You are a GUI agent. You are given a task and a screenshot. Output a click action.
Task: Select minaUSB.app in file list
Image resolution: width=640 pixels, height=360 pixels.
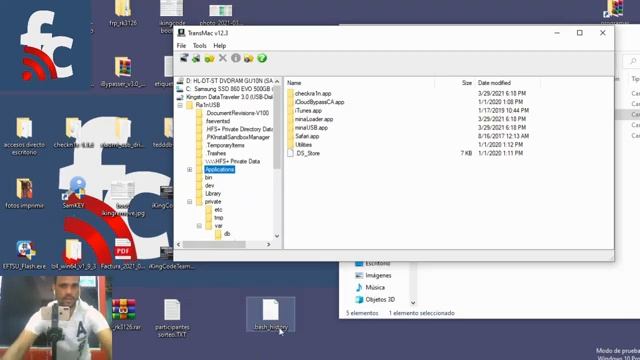(x=311, y=128)
